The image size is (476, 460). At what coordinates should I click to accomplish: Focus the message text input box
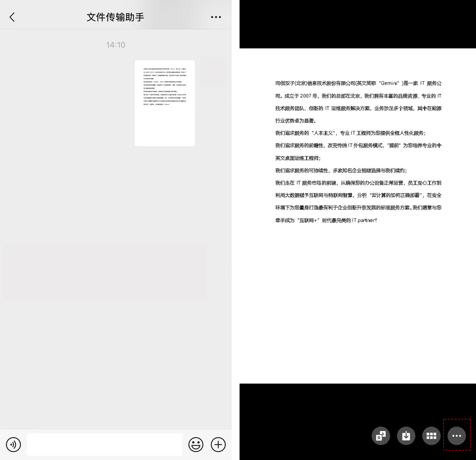tap(104, 444)
